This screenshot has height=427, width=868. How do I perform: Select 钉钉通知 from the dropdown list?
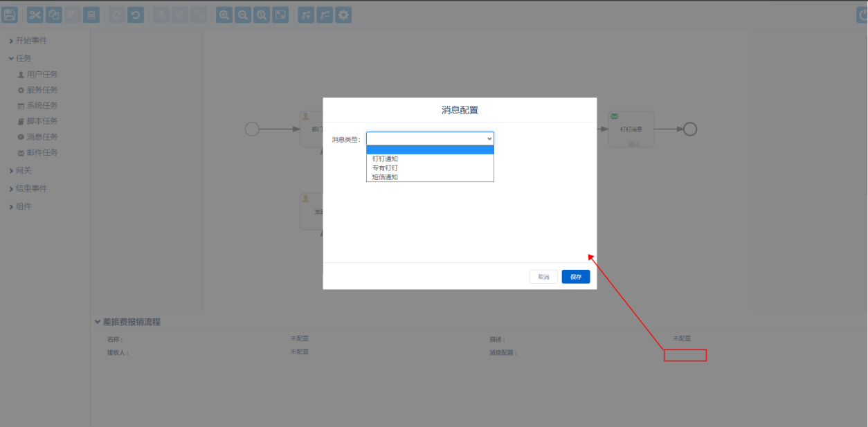point(386,159)
